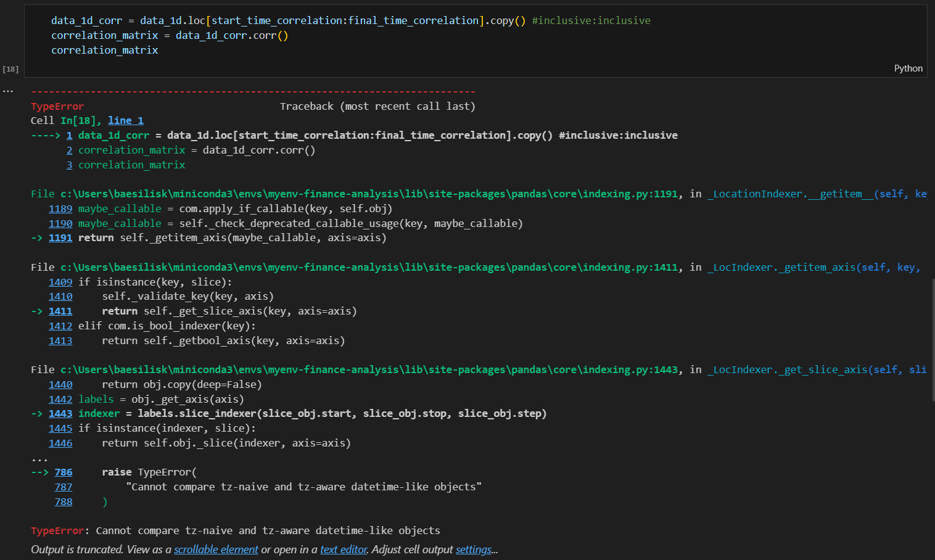
Task: Click line number 1442 link
Action: (60, 400)
